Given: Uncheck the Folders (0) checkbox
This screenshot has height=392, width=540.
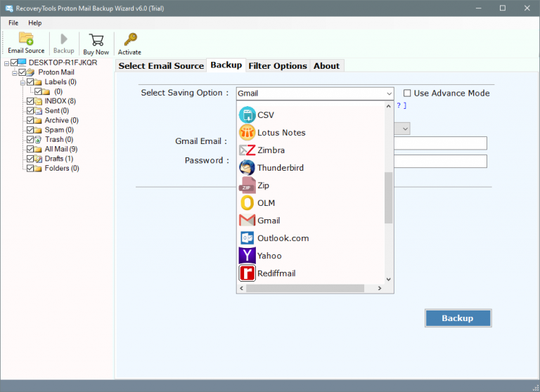Looking at the screenshot, I should 30,169.
